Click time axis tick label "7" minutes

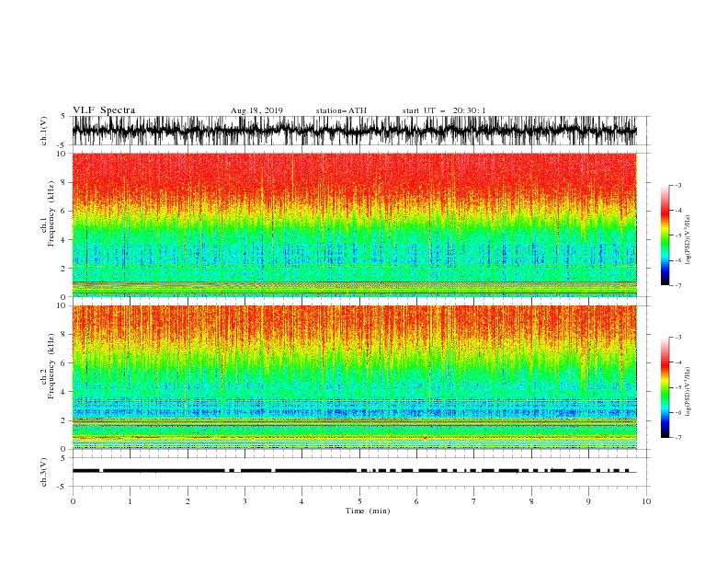tap(474, 501)
